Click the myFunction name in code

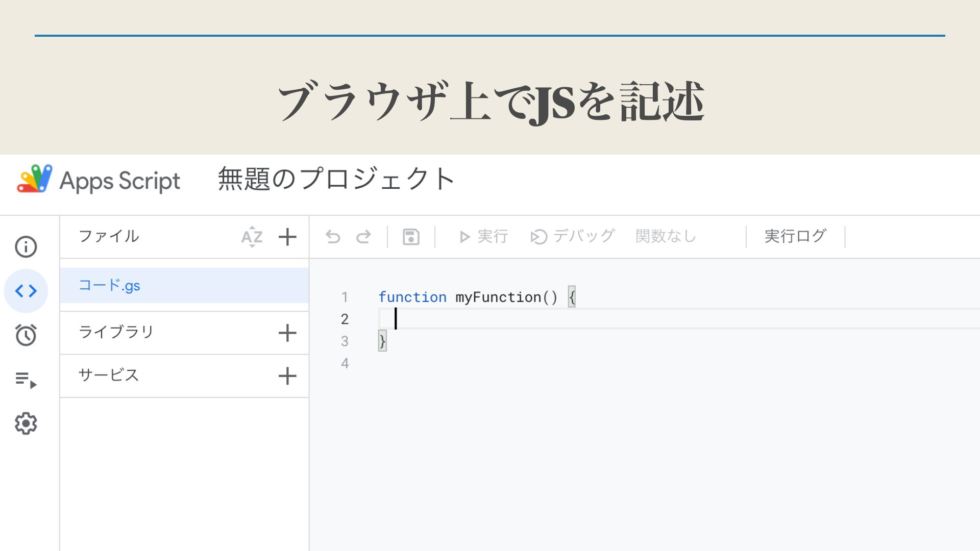tap(498, 297)
